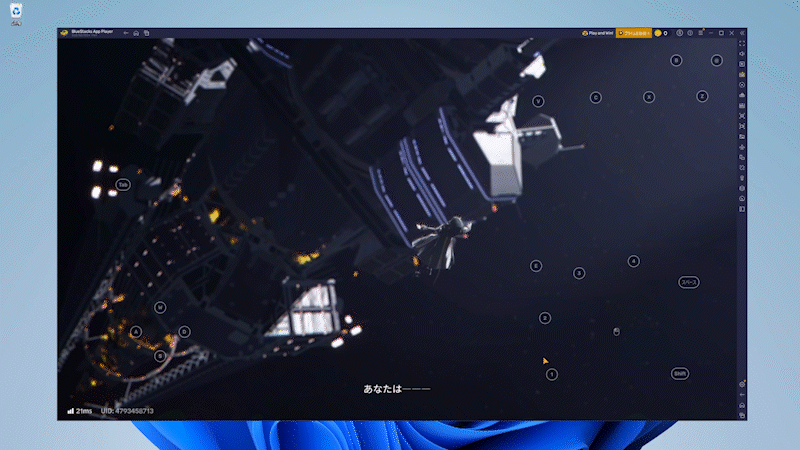800x450 pixels.
Task: Click the Play and Win button
Action: (596, 33)
